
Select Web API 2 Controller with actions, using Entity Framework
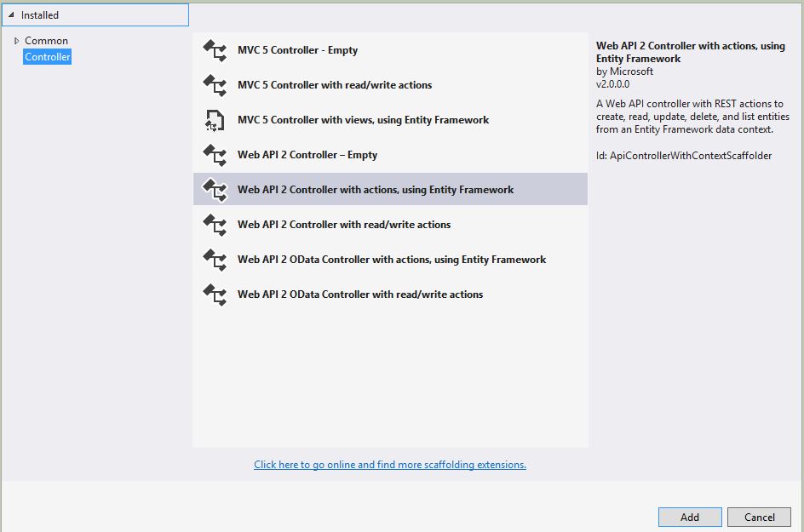pyautogui.click(x=390, y=189)
